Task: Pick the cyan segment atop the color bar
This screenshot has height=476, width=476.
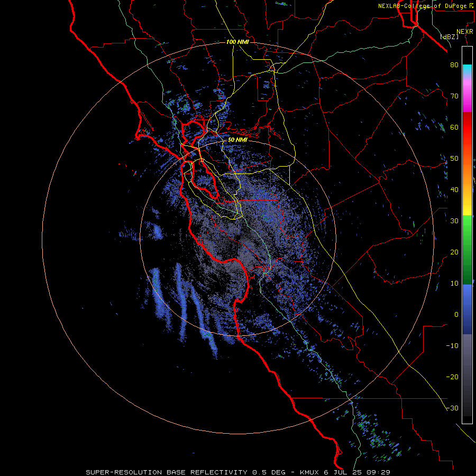Action: 467,70
